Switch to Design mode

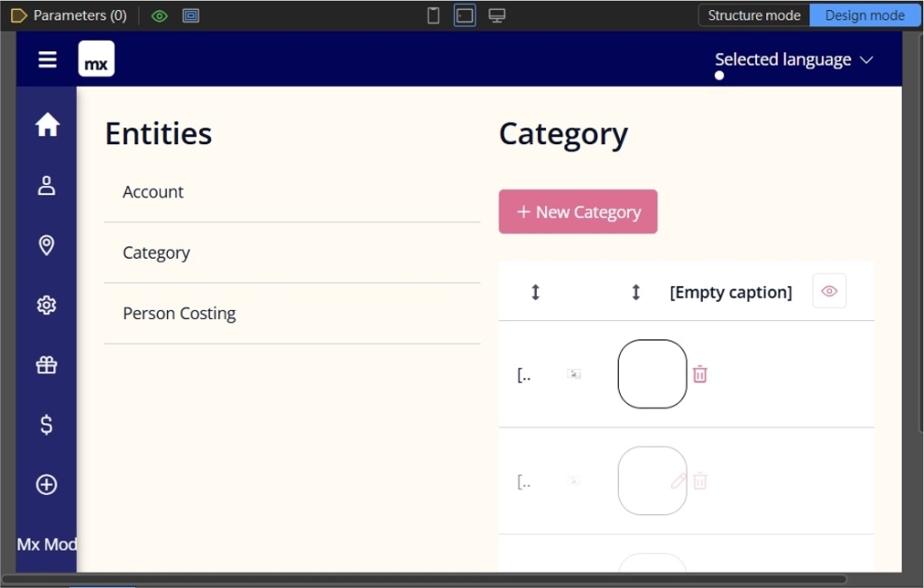(x=864, y=15)
